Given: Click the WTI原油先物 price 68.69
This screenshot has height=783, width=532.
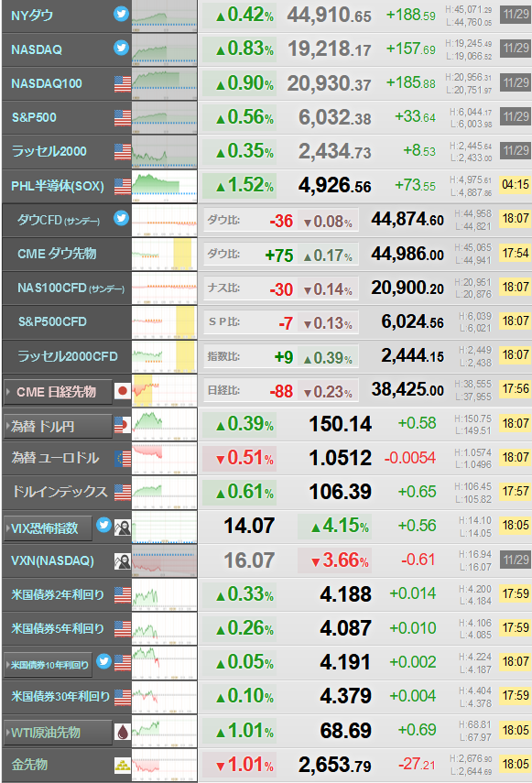Looking at the screenshot, I should tap(346, 731).
